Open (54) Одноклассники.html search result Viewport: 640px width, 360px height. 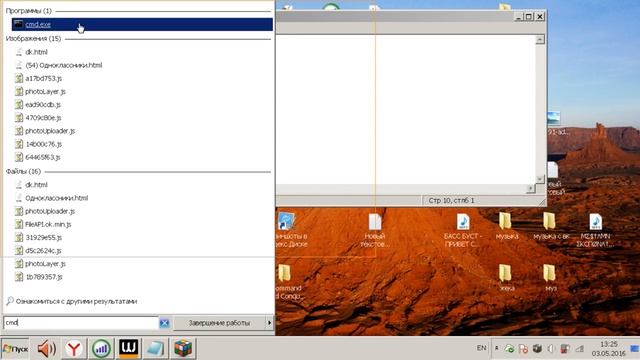[63, 65]
